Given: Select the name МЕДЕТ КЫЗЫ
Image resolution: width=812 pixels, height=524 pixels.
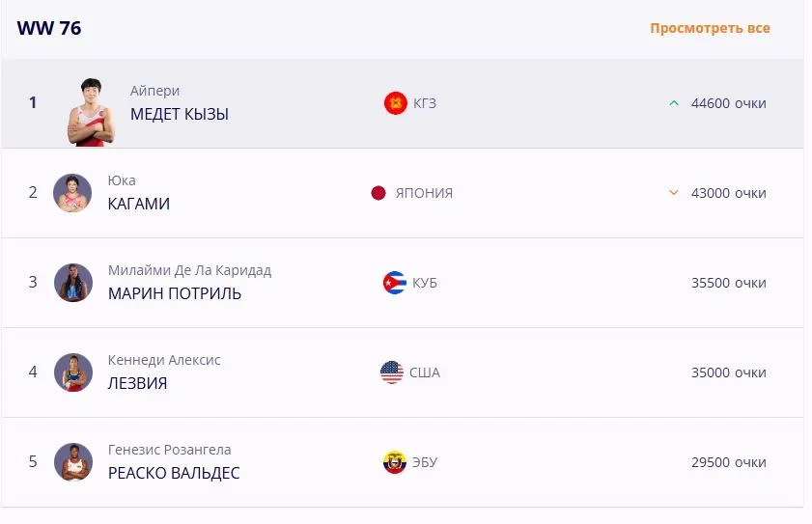Looking at the screenshot, I should pos(180,114).
